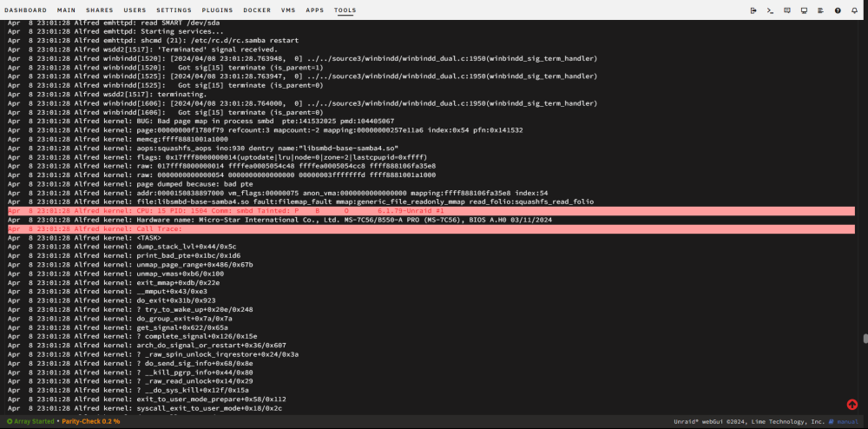Click the red back-to-top arrow button
This screenshot has height=429, width=868.
(852, 405)
